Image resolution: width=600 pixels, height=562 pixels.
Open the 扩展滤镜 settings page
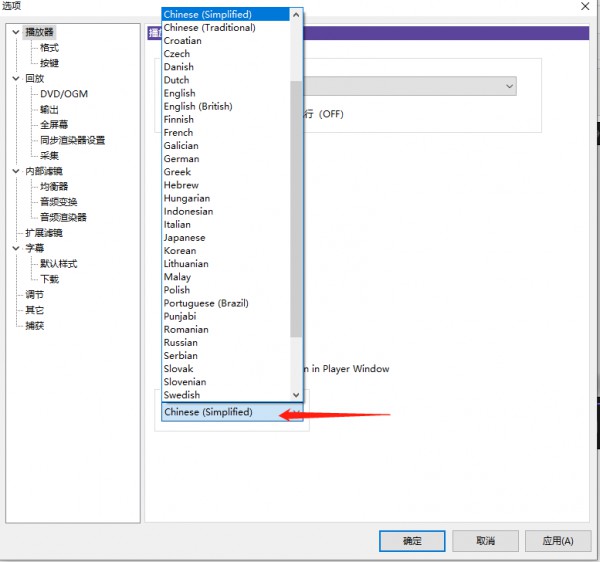44,233
